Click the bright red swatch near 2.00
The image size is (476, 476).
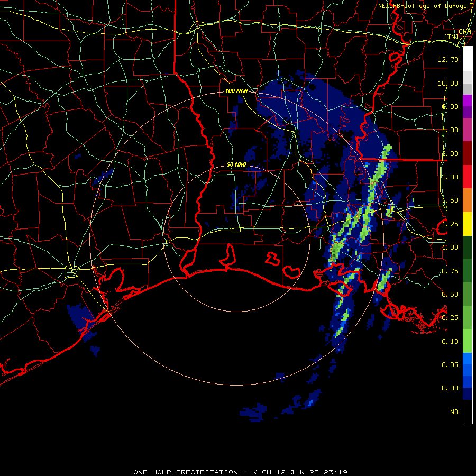point(467,177)
